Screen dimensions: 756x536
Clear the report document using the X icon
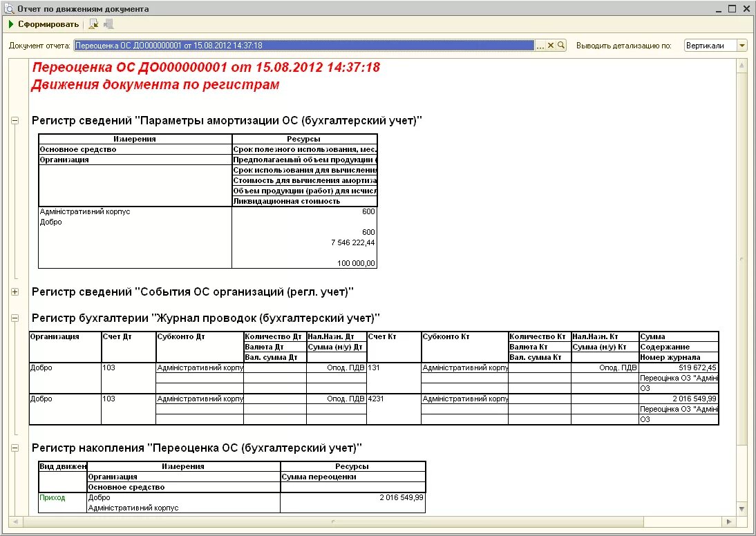(551, 44)
